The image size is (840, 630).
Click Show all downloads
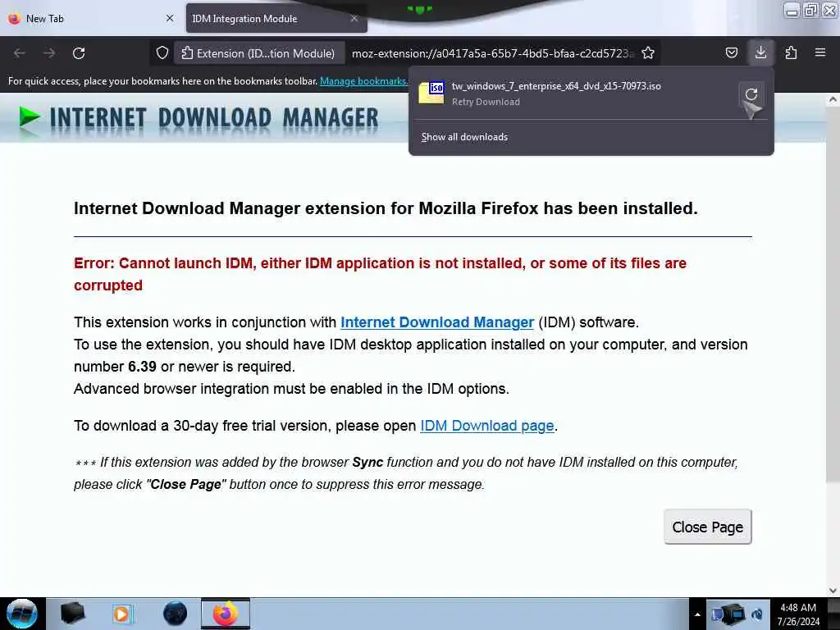[x=464, y=137]
